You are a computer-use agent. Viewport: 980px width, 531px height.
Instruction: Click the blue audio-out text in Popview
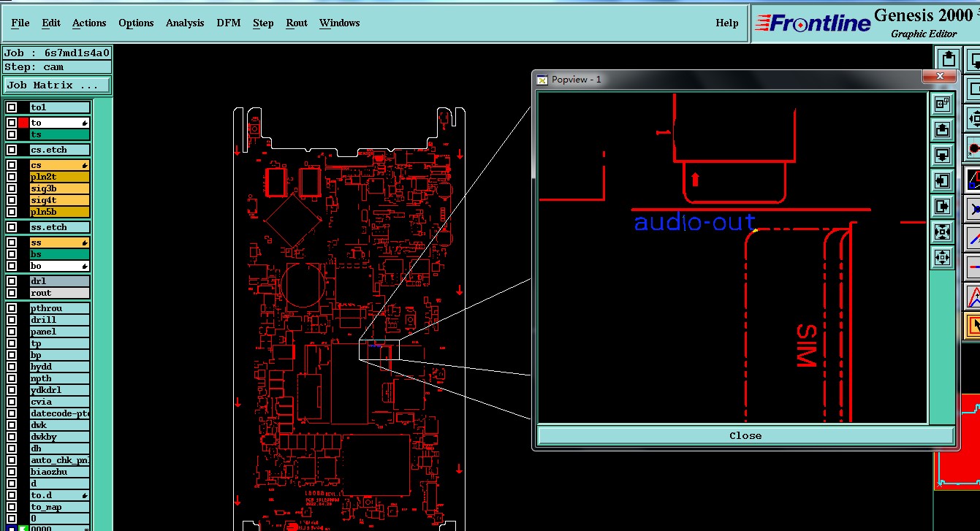[x=694, y=221]
